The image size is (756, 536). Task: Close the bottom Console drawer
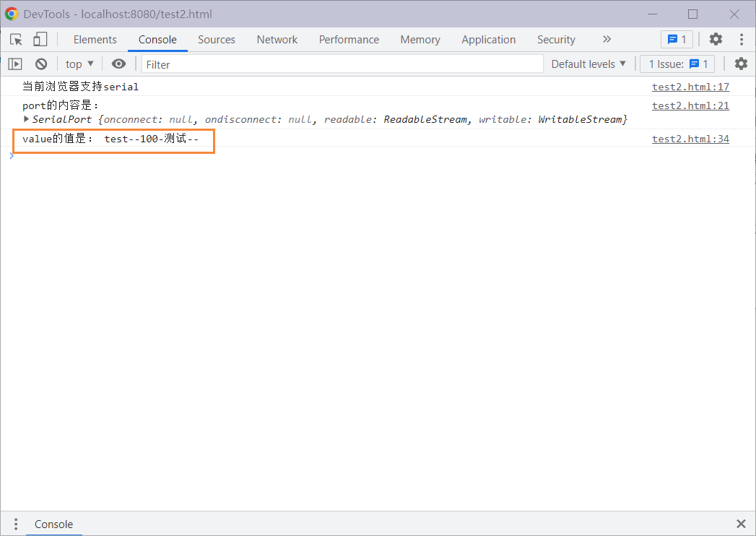[741, 524]
